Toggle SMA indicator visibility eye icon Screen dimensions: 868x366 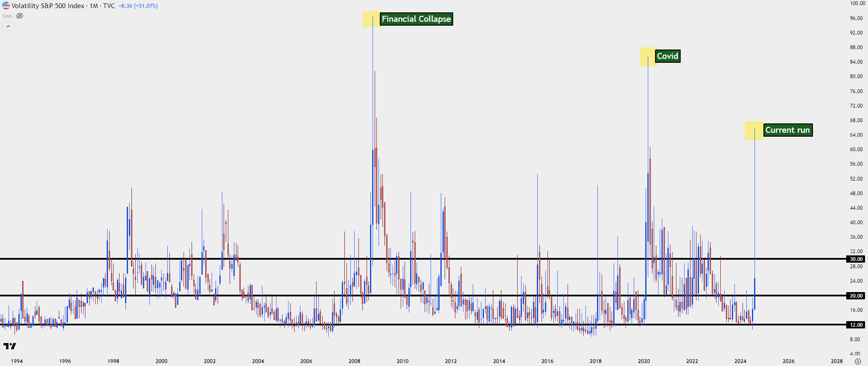[20, 16]
